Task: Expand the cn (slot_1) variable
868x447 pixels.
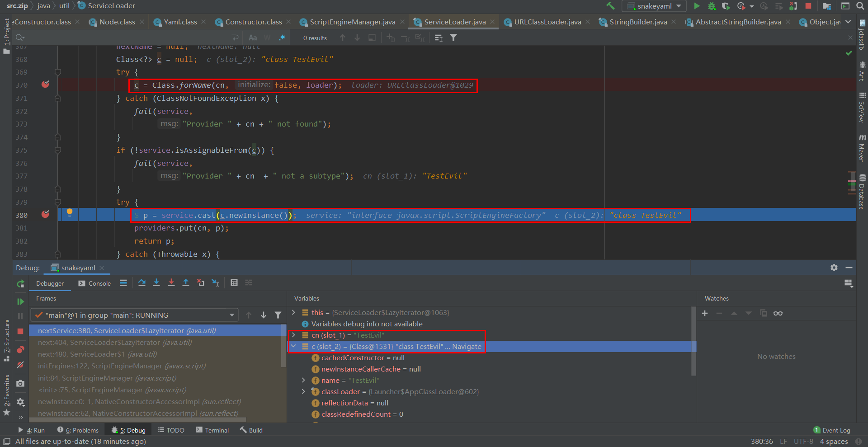Action: click(293, 335)
